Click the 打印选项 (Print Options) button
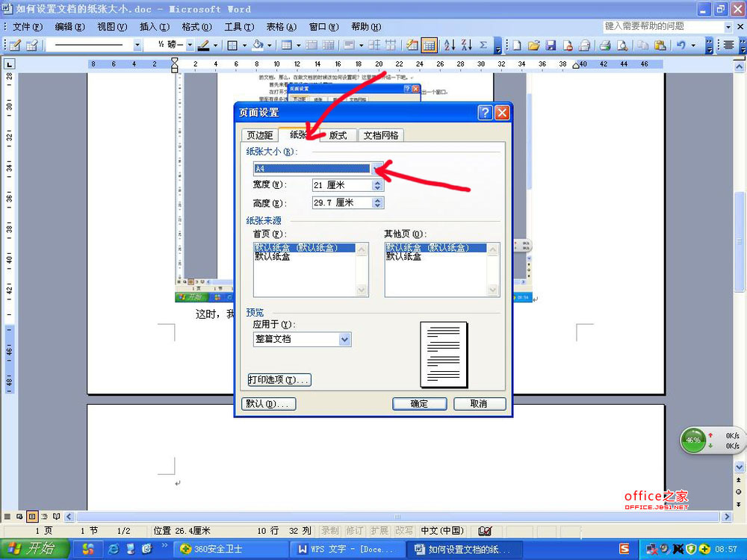The image size is (747, 560). (279, 380)
